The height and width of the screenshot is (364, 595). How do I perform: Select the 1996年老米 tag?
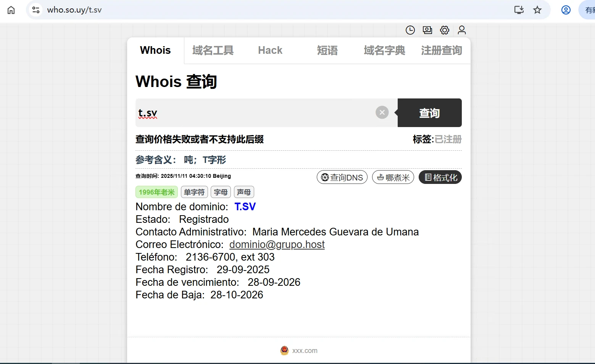click(x=156, y=192)
